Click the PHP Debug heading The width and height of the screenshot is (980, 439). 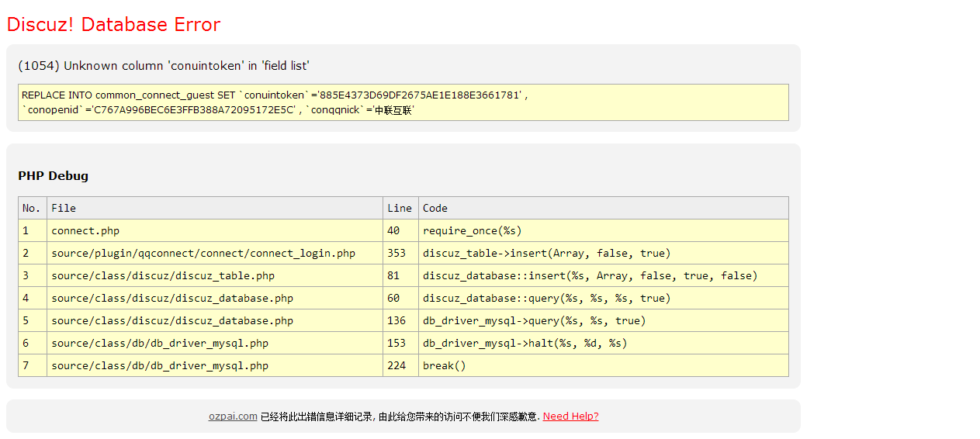(54, 176)
